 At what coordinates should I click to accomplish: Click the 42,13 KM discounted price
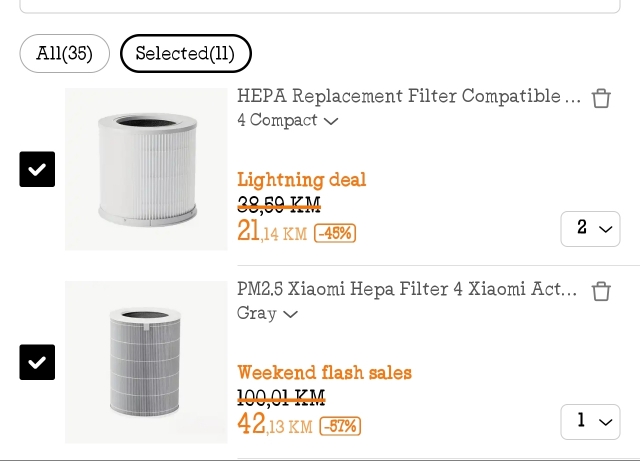click(x=274, y=426)
